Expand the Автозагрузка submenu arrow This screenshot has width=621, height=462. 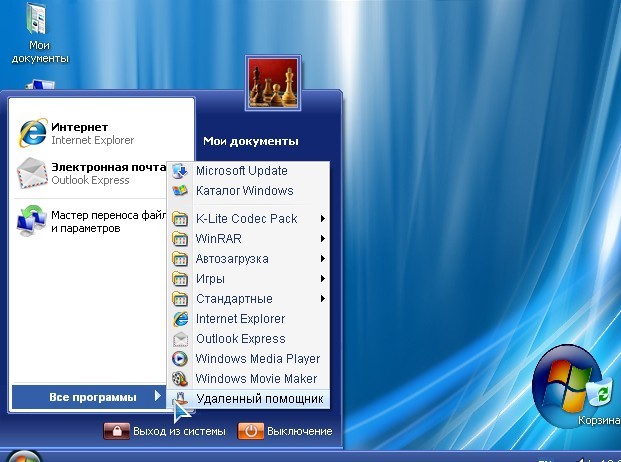323,259
